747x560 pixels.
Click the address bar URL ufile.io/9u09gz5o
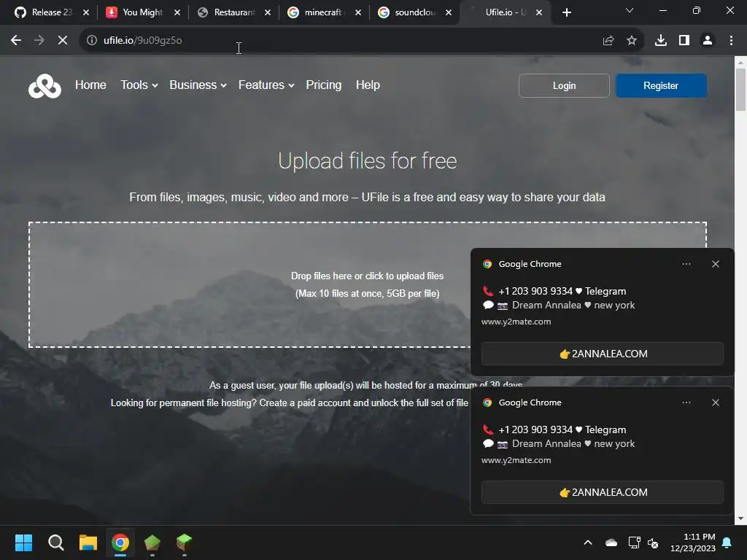coord(142,41)
